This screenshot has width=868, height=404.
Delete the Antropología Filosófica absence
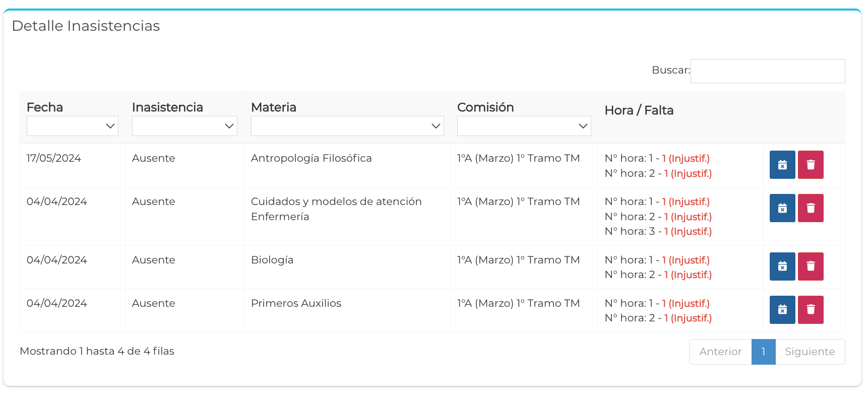pos(810,165)
